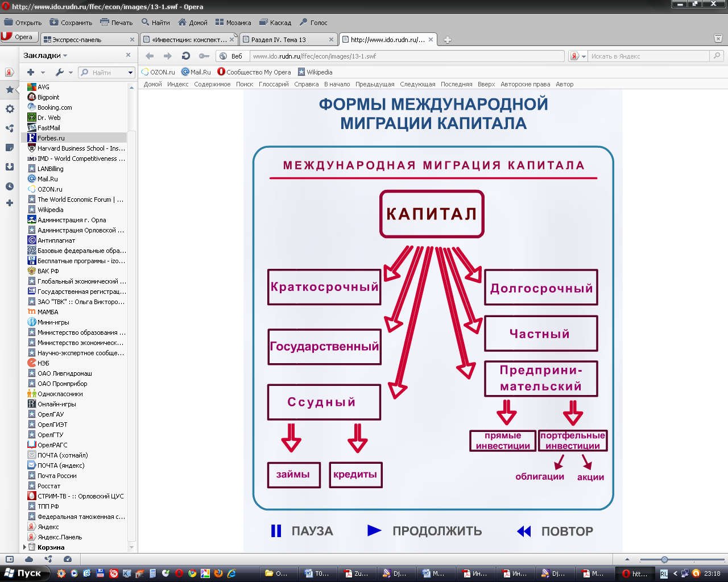Switch to the Инвестиции: конспект tab

[189, 40]
